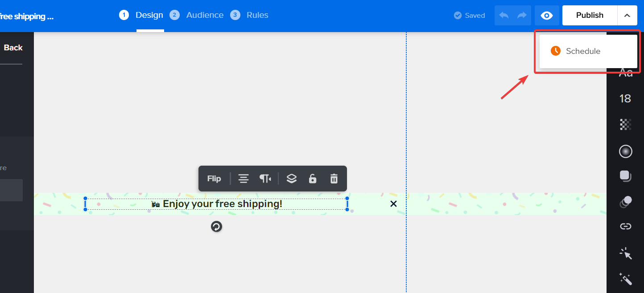The width and height of the screenshot is (644, 293).
Task: Open the layers order icon
Action: pos(292,179)
